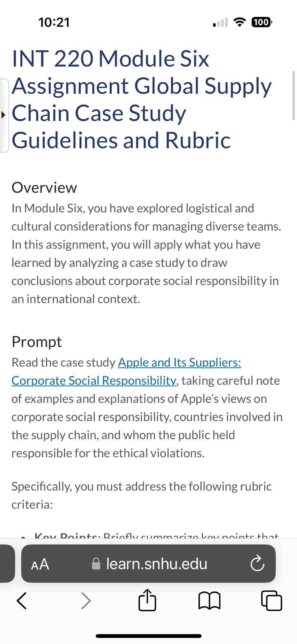Tap the battery indicator showing 100

(x=261, y=22)
